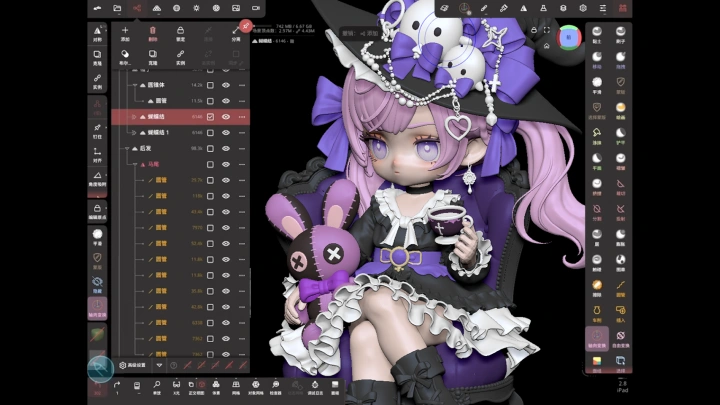This screenshot has width=720, height=405.
Task: Select the Lathe (车削) tool
Action: pyautogui.click(x=596, y=313)
